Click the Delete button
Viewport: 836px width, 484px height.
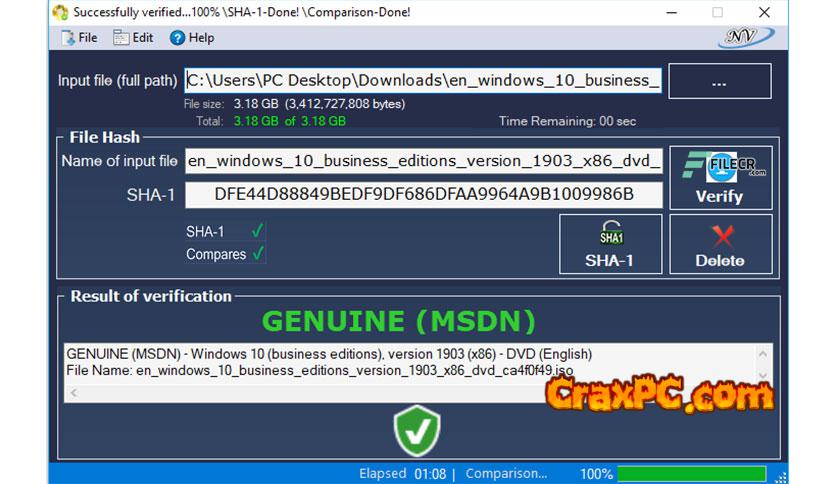720,244
